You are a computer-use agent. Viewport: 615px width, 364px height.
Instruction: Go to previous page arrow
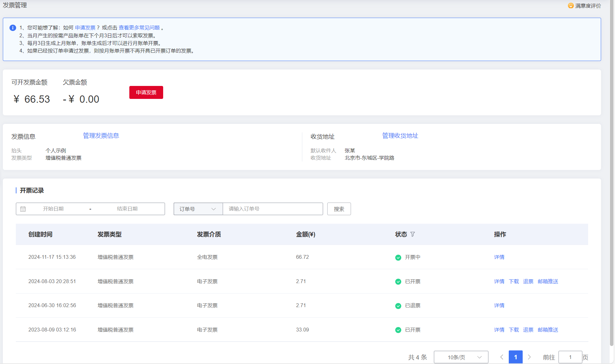(501, 357)
